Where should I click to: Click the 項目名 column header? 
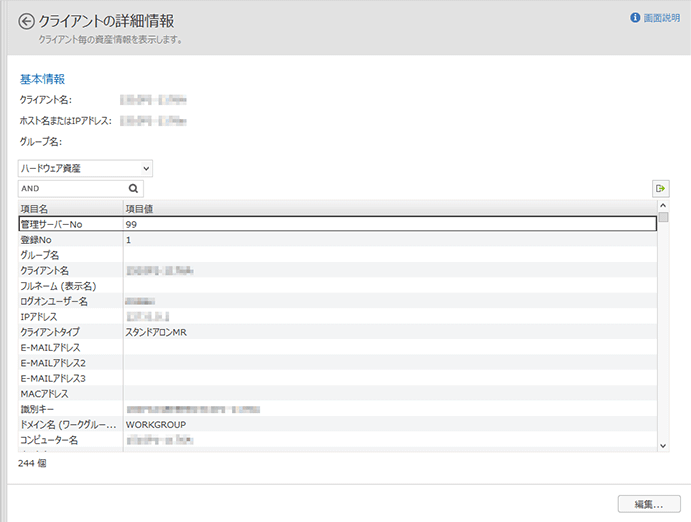point(71,209)
